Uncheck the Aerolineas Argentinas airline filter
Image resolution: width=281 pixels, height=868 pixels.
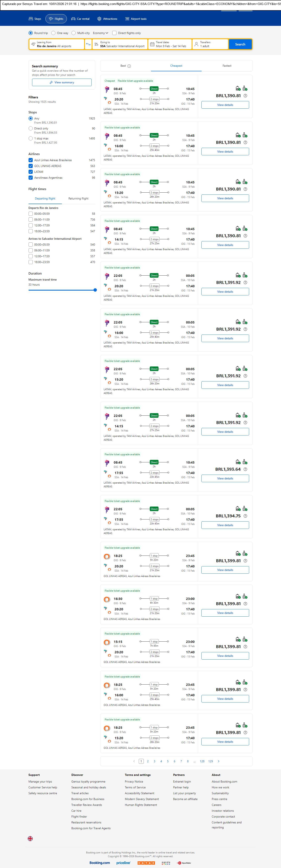31,178
